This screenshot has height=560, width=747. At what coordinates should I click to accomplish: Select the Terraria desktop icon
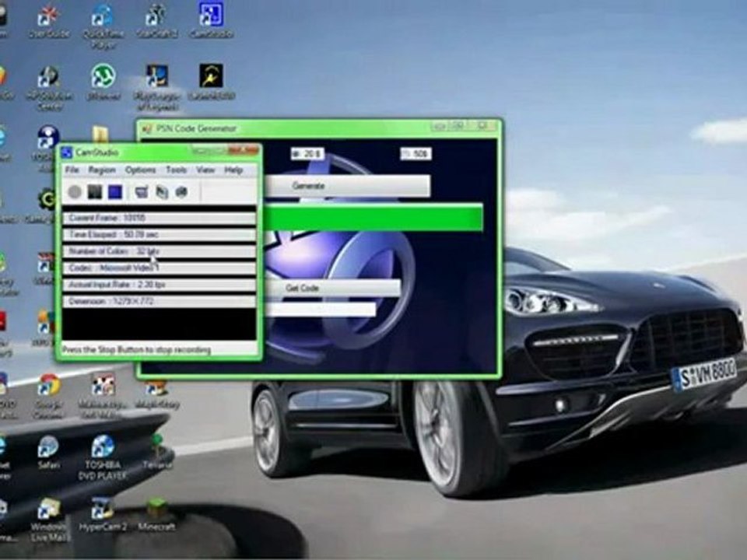pos(156,451)
